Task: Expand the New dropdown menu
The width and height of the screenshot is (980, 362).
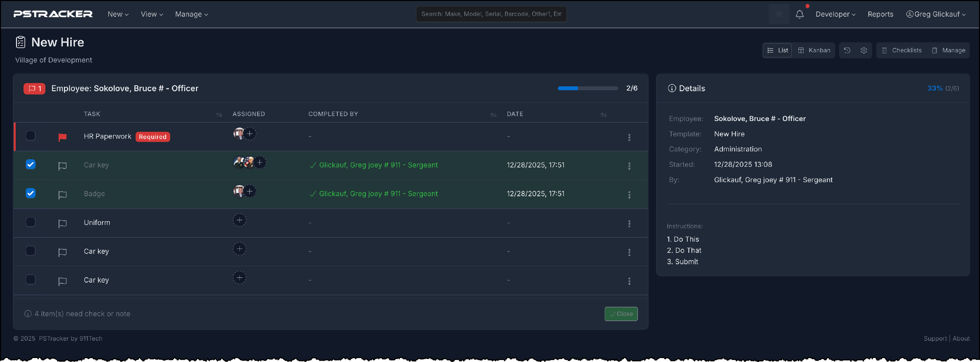Action: coord(118,14)
